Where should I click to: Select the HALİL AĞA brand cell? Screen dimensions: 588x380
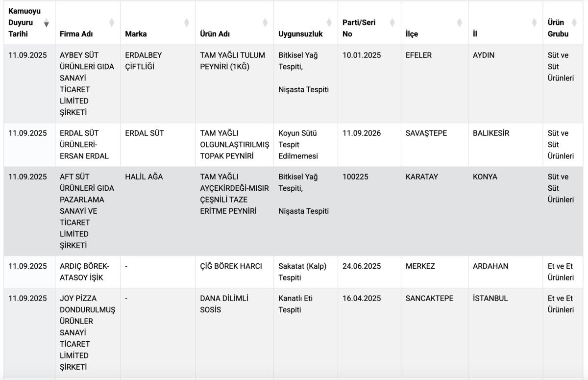(144, 177)
